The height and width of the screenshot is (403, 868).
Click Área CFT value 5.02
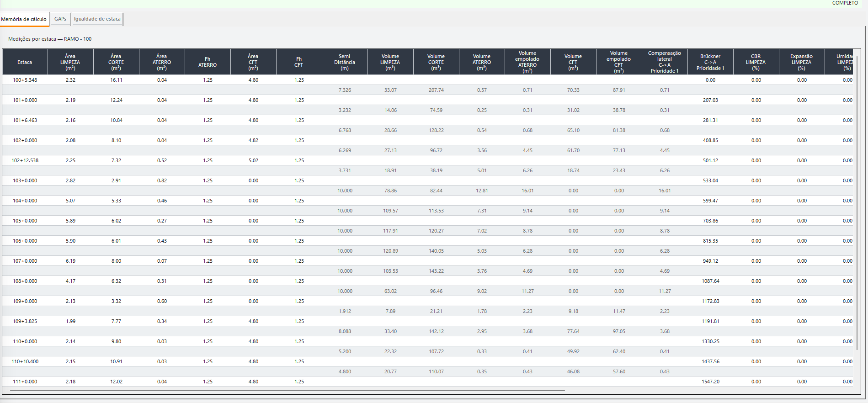(x=253, y=160)
